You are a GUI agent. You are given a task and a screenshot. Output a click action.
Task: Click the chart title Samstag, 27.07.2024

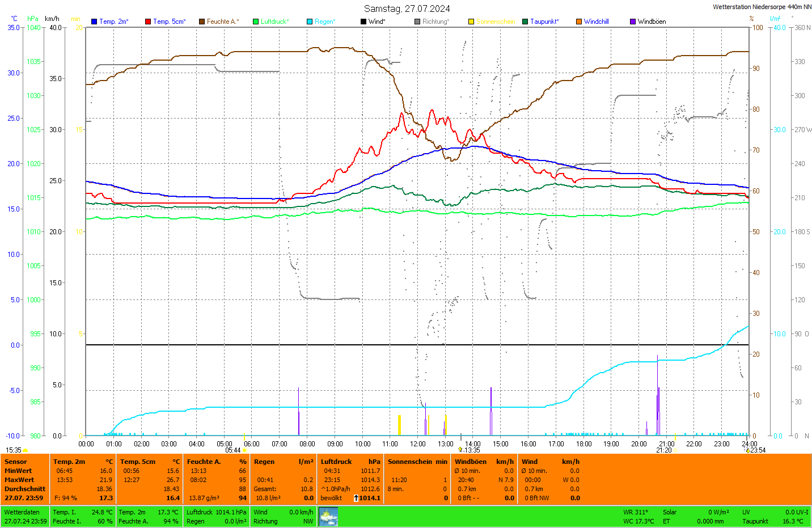[x=407, y=9]
